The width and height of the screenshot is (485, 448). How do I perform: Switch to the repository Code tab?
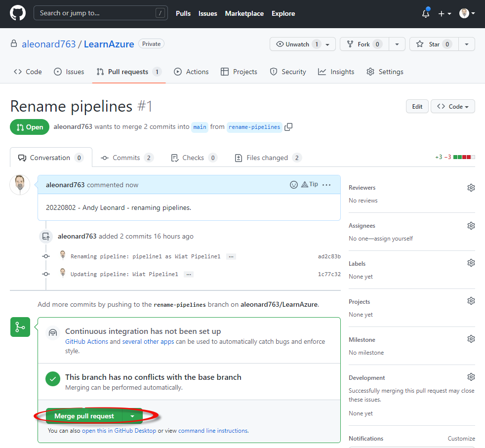point(28,72)
